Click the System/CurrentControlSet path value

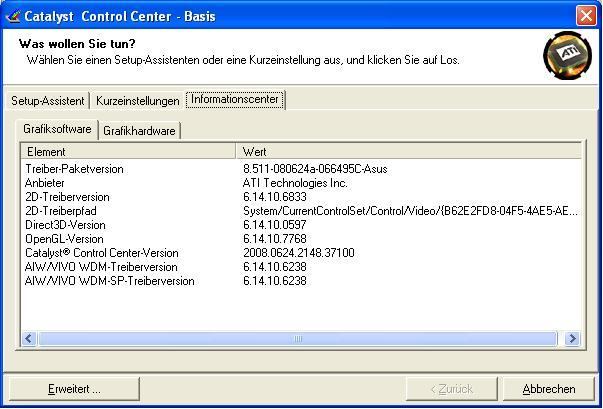coord(410,211)
